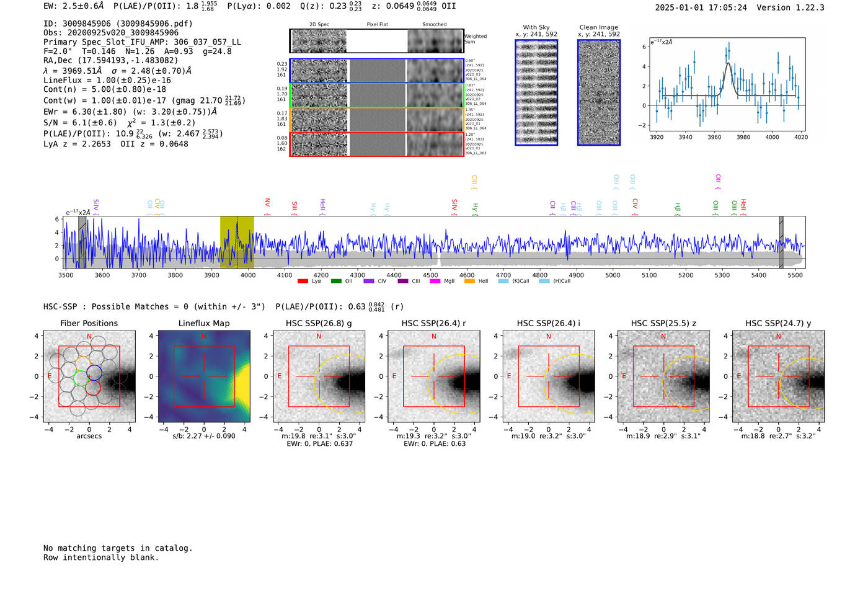Click the (K)CaII legend swatch
Image resolution: width=868 pixels, height=591 pixels.
pyautogui.click(x=503, y=282)
